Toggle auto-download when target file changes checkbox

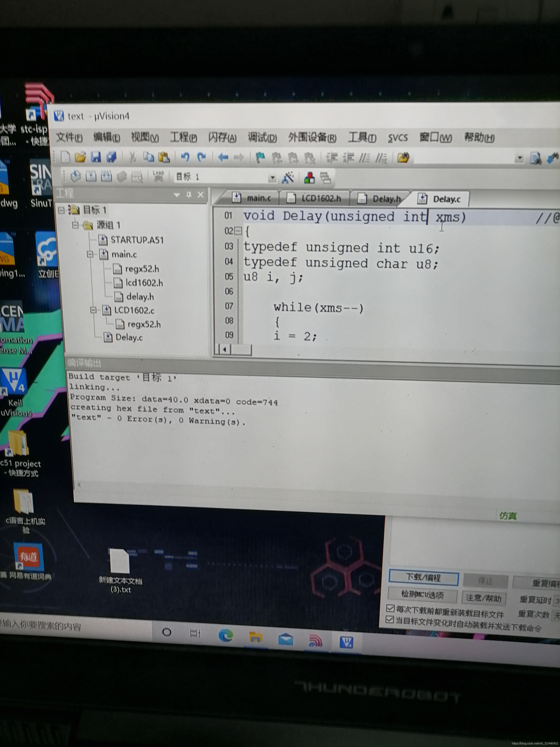click(390, 620)
